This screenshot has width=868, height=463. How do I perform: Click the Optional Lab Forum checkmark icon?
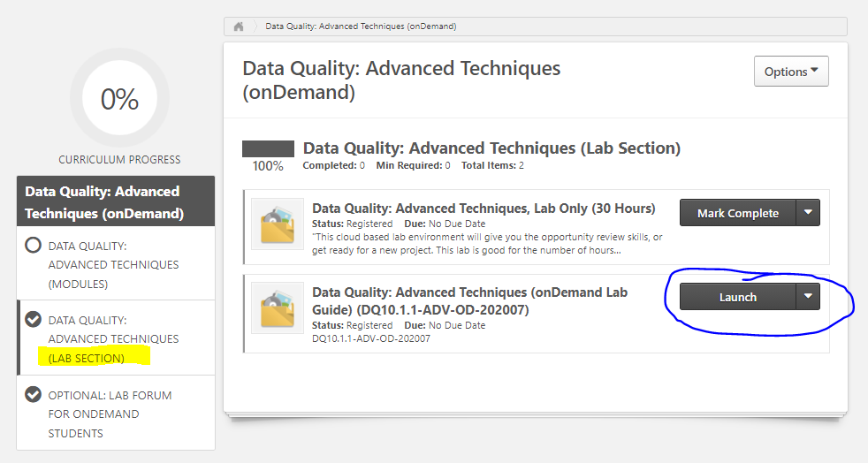click(x=34, y=394)
